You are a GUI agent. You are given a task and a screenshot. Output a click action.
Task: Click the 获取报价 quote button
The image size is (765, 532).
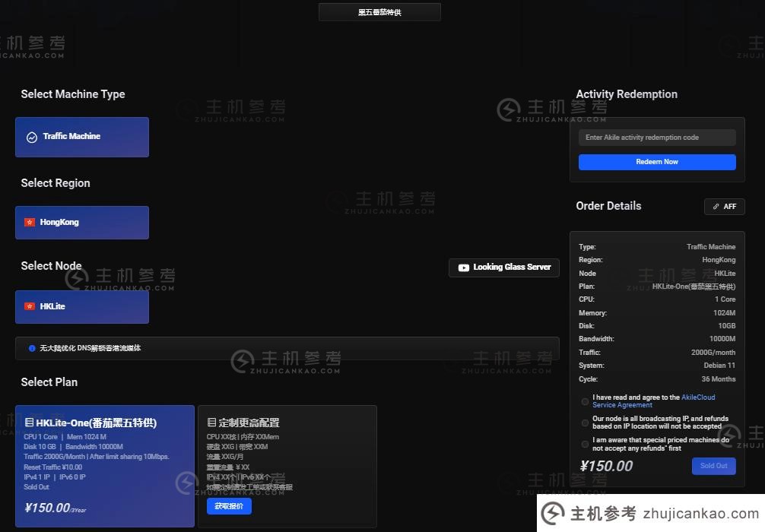pos(229,506)
